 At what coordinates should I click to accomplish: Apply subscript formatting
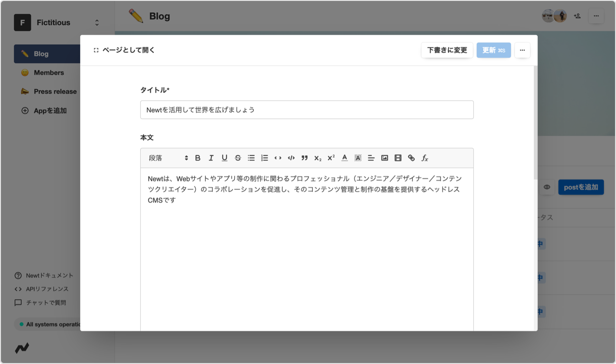click(x=318, y=158)
